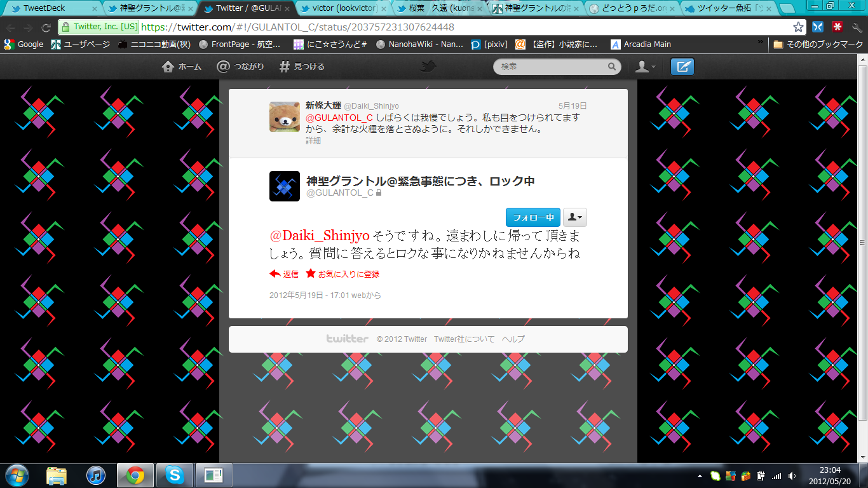868x488 pixels.
Task: Click the page vertical scrollbar
Action: click(x=862, y=241)
